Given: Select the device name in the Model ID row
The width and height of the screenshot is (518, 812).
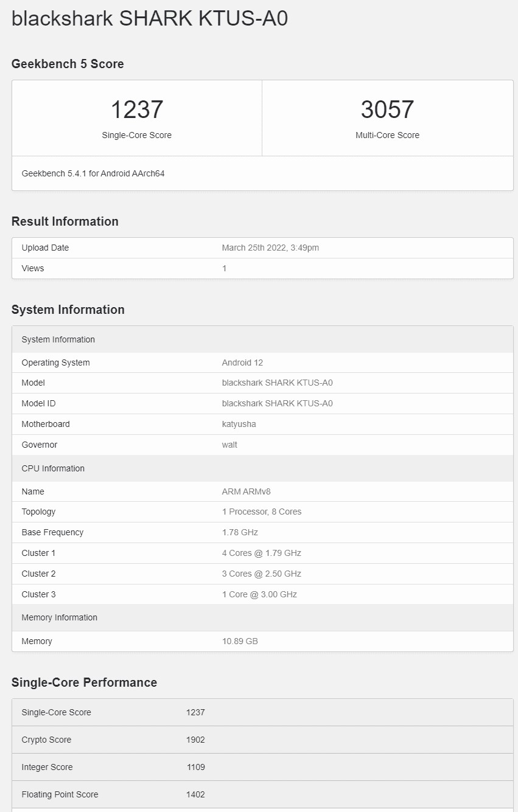Looking at the screenshot, I should [278, 403].
